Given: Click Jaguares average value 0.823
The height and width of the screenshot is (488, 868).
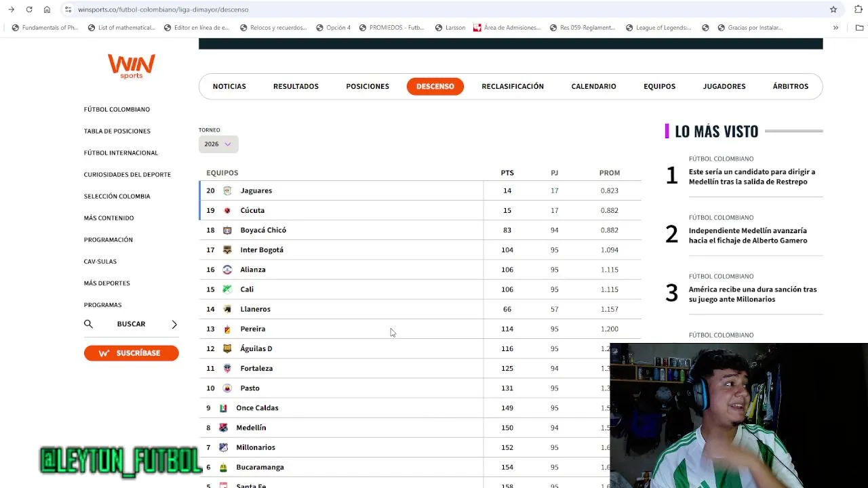Looking at the screenshot, I should click(x=610, y=190).
